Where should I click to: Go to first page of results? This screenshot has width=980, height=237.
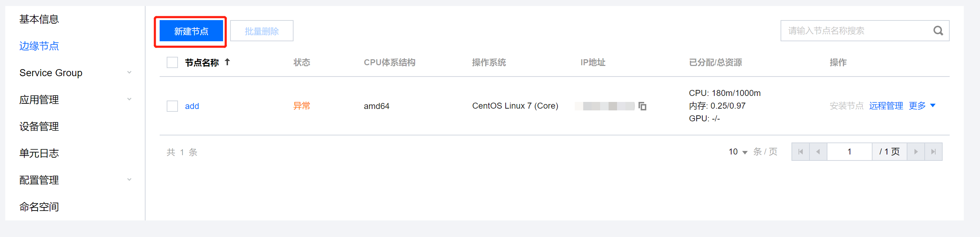click(x=800, y=152)
